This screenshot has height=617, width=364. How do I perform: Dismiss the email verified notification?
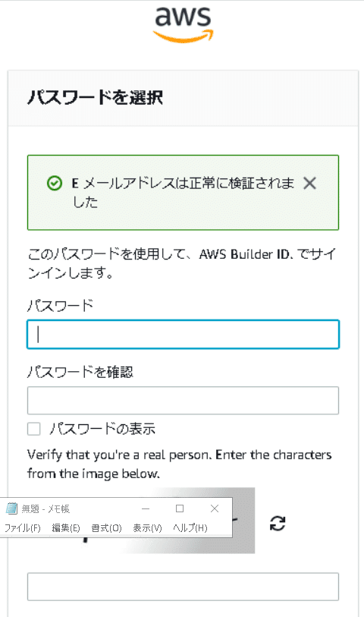[309, 183]
